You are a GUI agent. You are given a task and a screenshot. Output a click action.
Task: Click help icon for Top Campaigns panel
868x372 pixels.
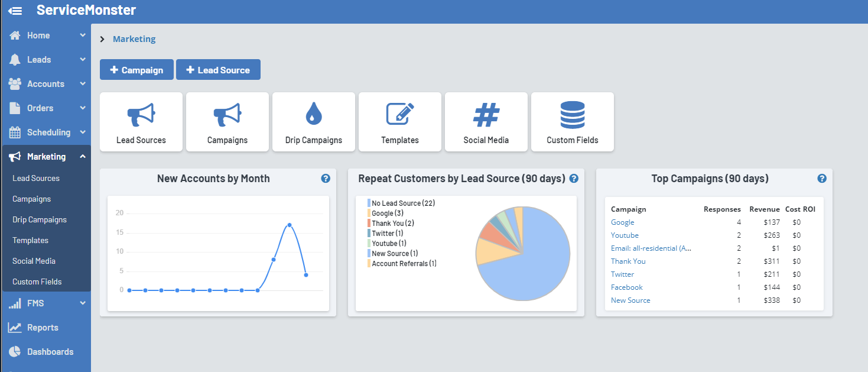coord(822,179)
